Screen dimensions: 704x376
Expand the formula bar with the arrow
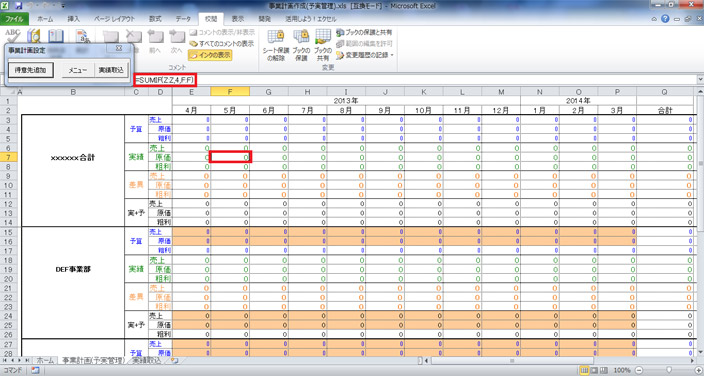click(700, 80)
